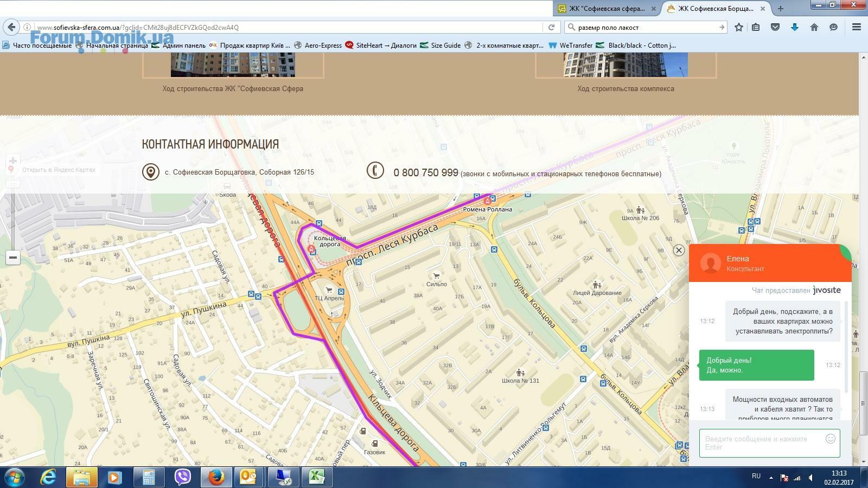
Task: Submit search with the go arrow in search box
Action: (722, 27)
